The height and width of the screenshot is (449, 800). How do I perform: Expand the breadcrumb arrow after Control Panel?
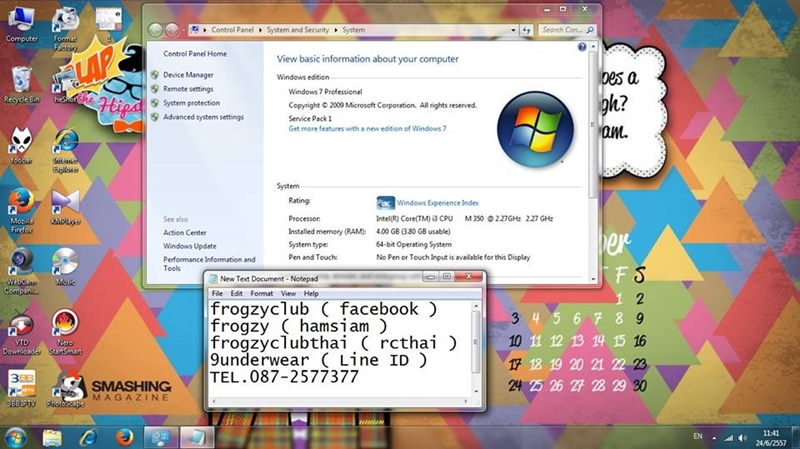260,30
